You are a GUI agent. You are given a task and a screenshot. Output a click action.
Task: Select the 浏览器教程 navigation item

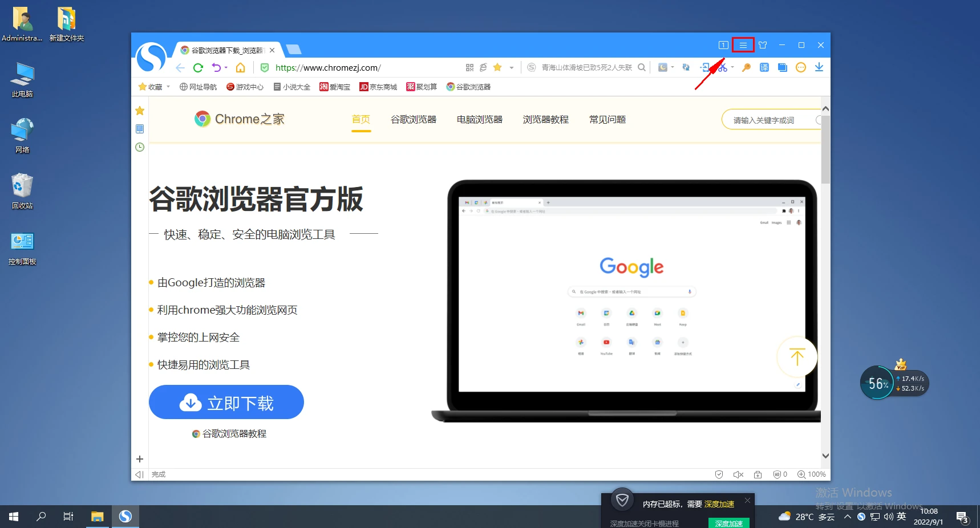tap(546, 119)
